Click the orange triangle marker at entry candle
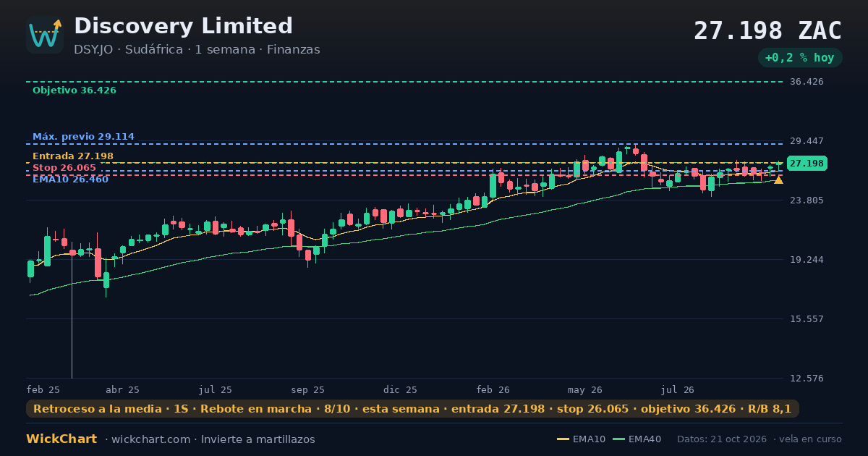The image size is (868, 456). pos(778,180)
